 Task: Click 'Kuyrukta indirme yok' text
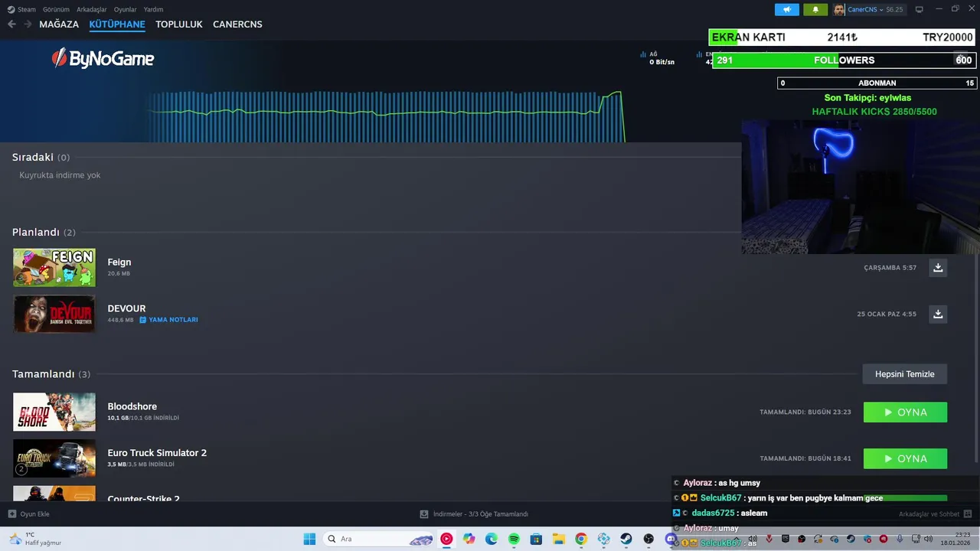tap(60, 175)
